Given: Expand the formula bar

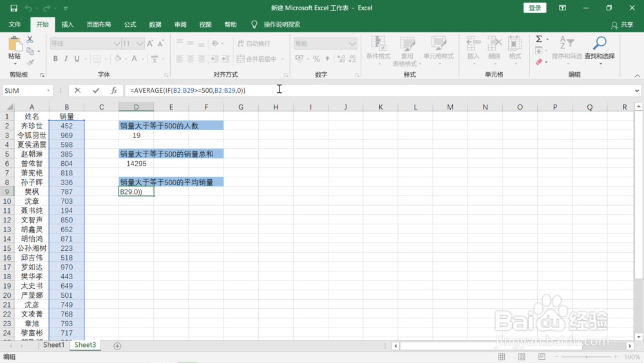Looking at the screenshot, I should (637, 90).
